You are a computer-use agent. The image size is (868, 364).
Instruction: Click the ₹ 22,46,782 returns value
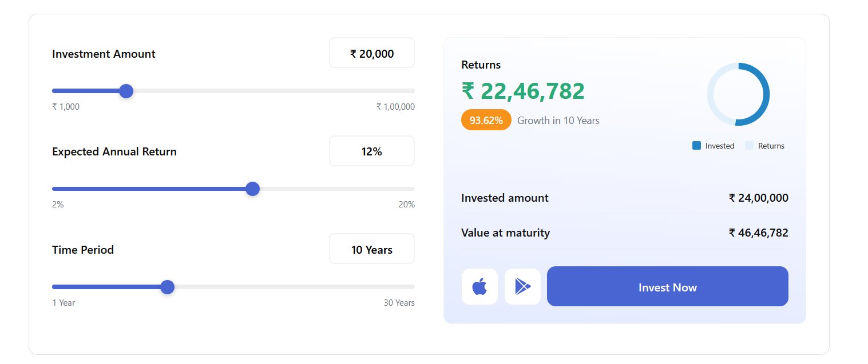coord(523,91)
